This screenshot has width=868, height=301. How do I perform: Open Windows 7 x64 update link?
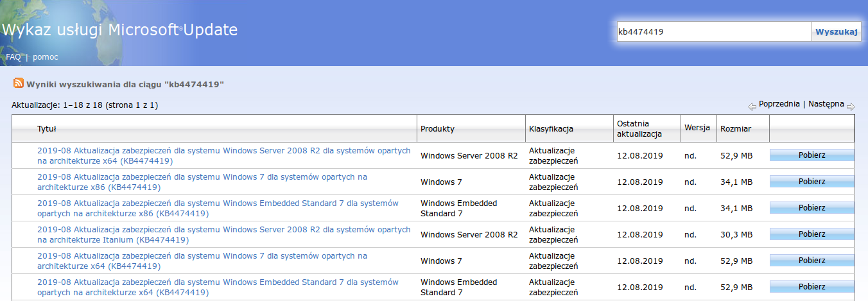coord(202,261)
